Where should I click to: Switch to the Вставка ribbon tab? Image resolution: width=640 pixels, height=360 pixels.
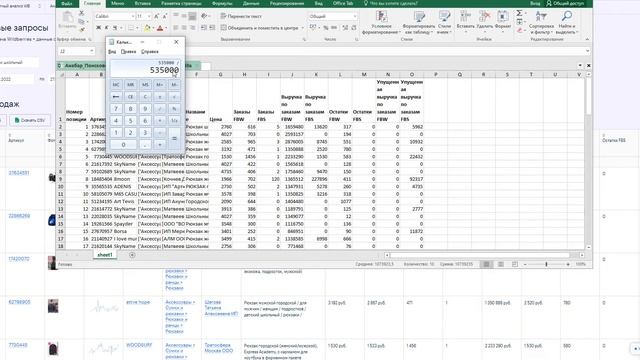142,3
